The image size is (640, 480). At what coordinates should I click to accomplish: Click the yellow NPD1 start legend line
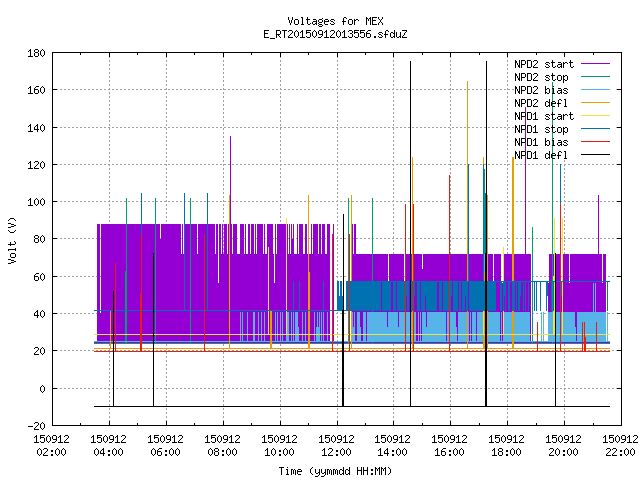coord(596,116)
